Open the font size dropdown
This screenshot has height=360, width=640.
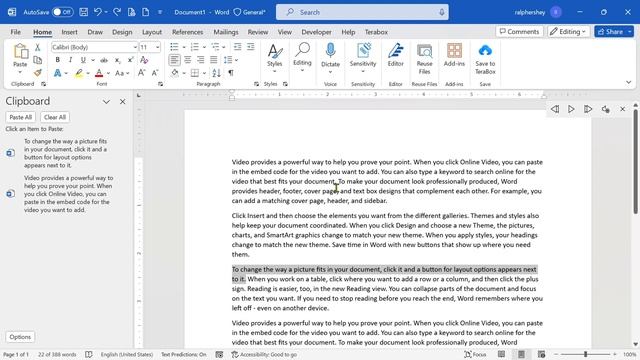[x=157, y=47]
